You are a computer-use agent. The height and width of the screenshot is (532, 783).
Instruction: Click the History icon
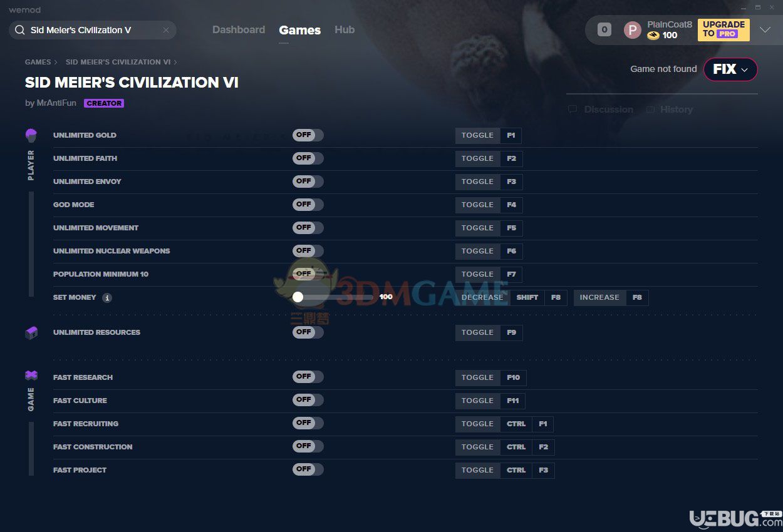(651, 110)
